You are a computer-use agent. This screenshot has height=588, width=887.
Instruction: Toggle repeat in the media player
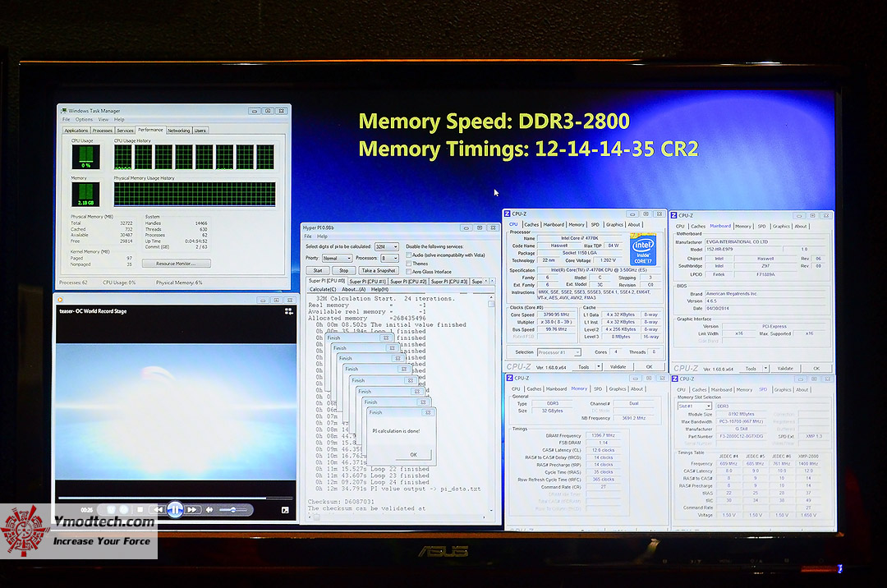124,509
